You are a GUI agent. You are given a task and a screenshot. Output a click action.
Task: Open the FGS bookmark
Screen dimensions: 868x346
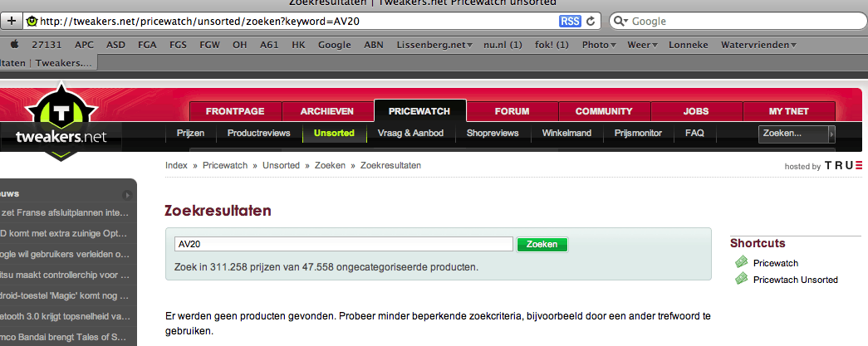[179, 45]
